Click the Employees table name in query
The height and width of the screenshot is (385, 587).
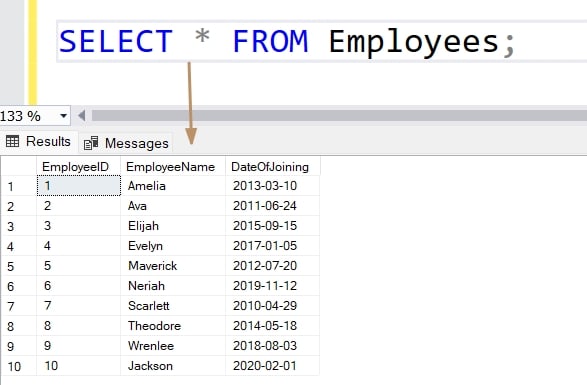(414, 42)
